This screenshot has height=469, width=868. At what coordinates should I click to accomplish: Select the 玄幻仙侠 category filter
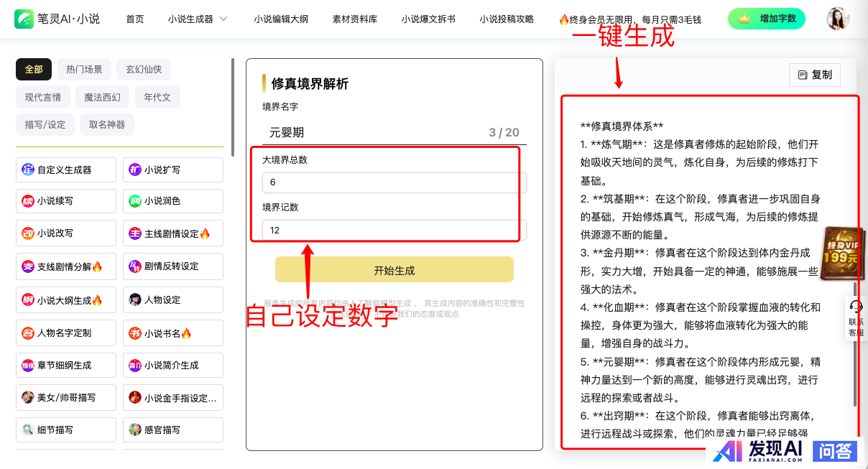144,70
